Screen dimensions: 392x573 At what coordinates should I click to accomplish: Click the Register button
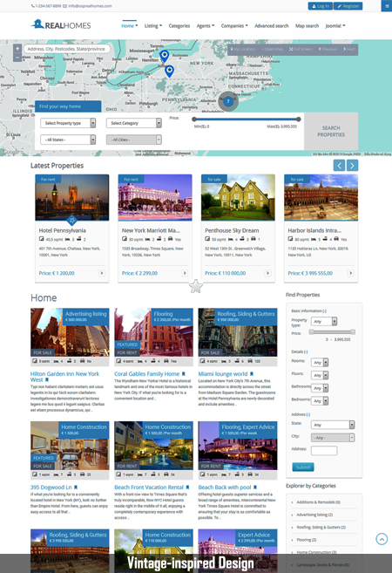pyautogui.click(x=348, y=6)
